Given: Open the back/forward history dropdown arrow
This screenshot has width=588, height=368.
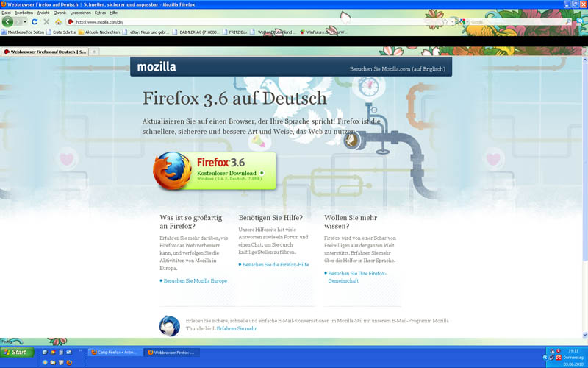Looking at the screenshot, I should tap(25, 22).
